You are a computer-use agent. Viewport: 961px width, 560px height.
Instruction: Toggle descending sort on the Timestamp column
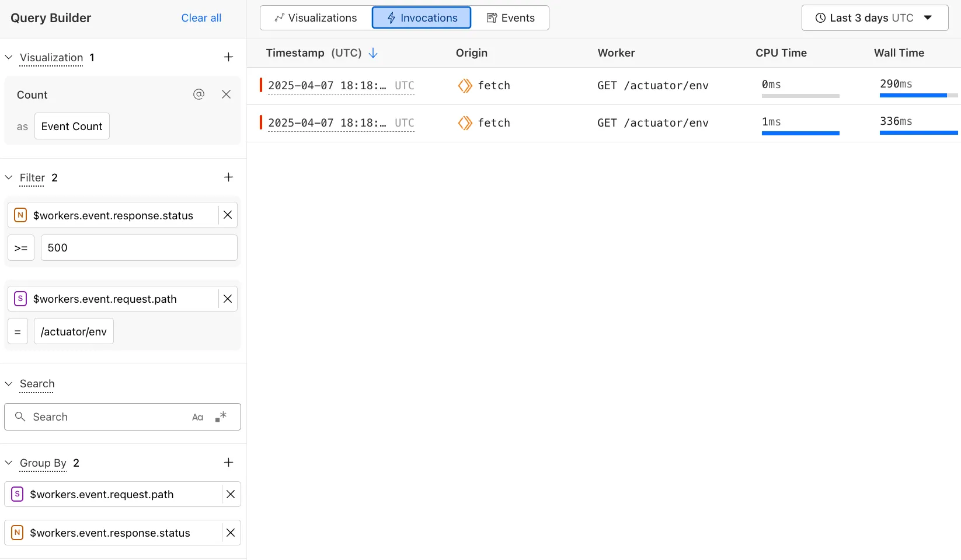(374, 52)
